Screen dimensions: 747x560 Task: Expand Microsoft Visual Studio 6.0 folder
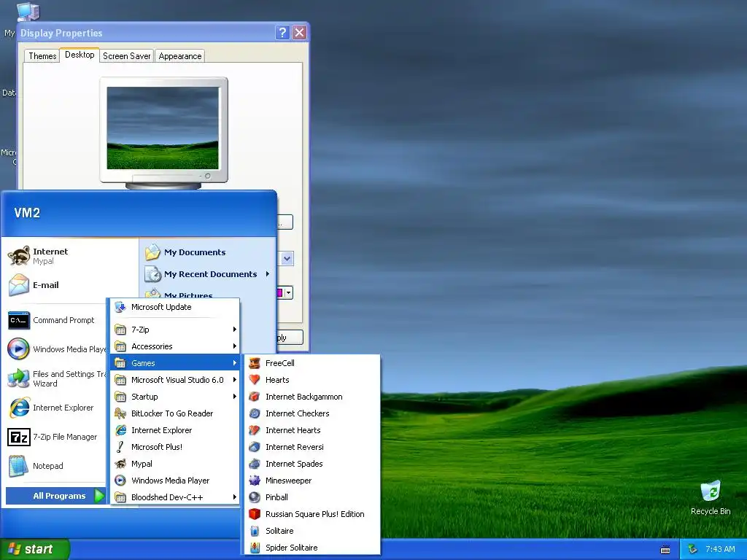175,379
